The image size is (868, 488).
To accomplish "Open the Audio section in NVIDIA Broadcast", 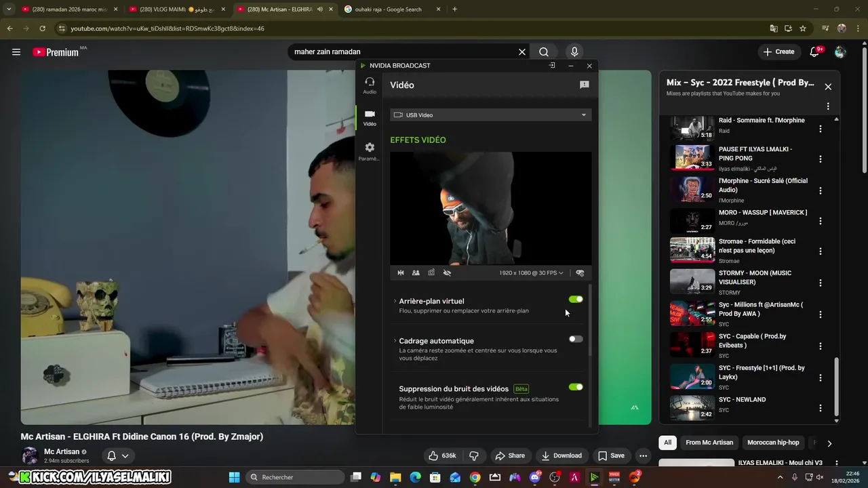I will click(370, 85).
